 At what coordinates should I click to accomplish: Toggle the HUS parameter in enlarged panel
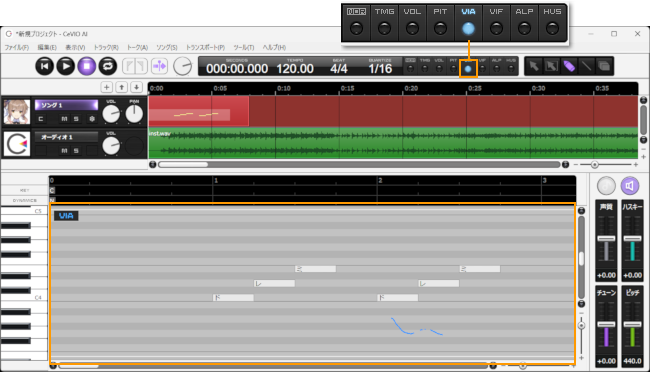coord(552,29)
